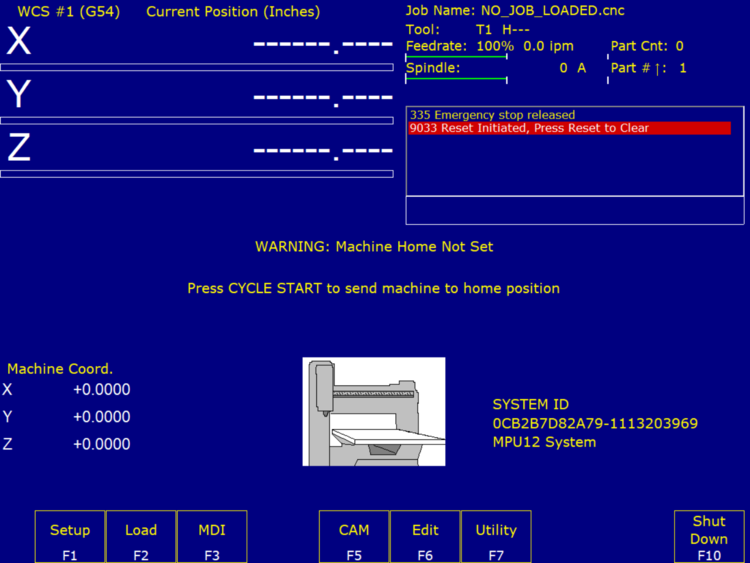The image size is (750, 563).
Task: Launch CAM using the F5 button
Action: pos(354,538)
